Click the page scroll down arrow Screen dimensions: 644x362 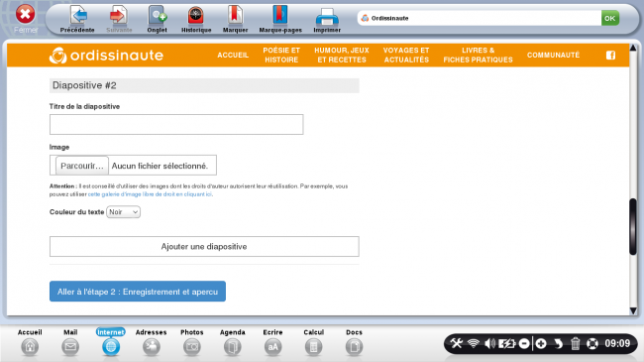click(x=633, y=310)
